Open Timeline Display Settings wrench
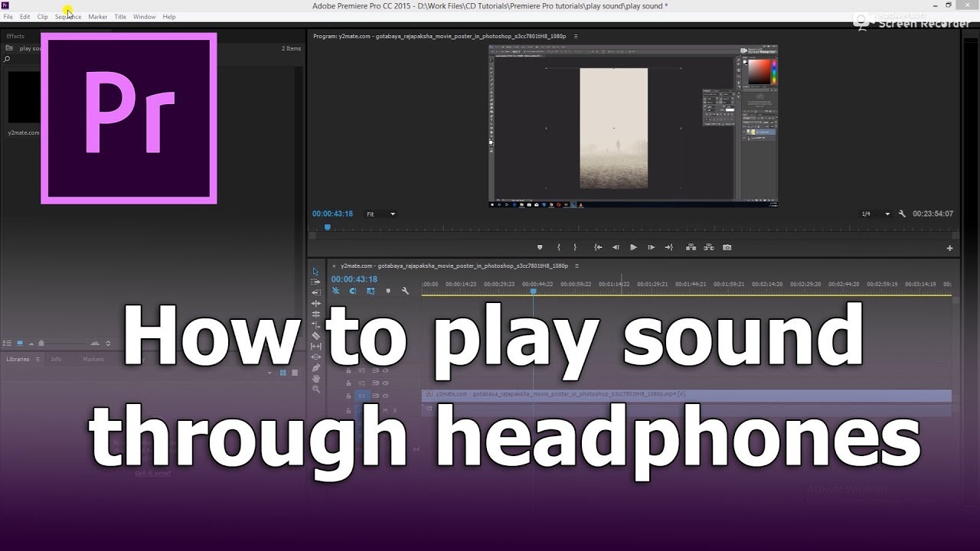 click(405, 291)
